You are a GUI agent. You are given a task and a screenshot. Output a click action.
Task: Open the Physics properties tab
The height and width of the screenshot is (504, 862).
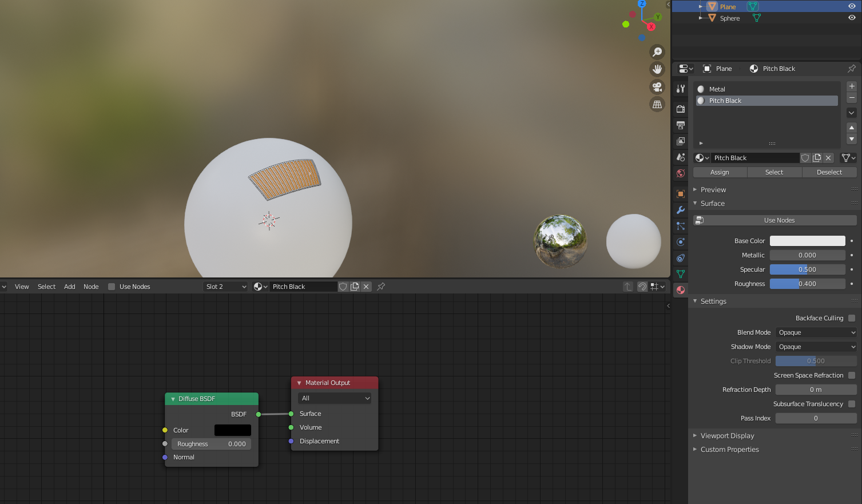pos(681,242)
